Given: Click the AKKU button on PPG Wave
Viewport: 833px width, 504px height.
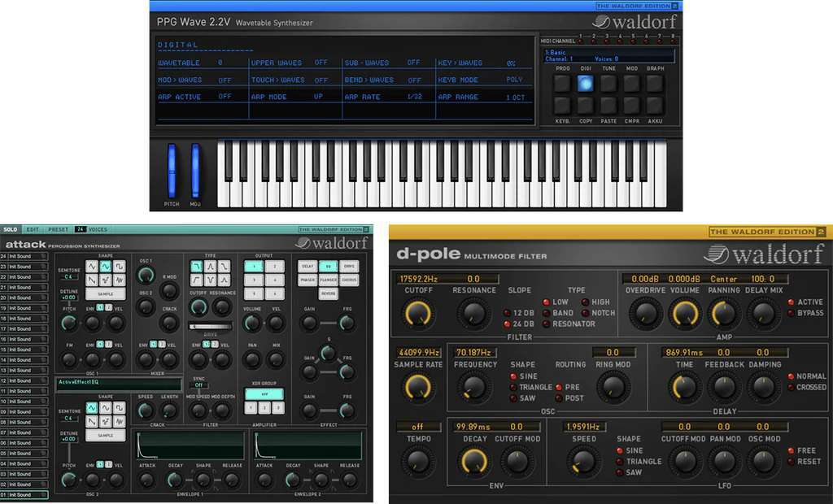Looking at the screenshot, I should tap(656, 105).
